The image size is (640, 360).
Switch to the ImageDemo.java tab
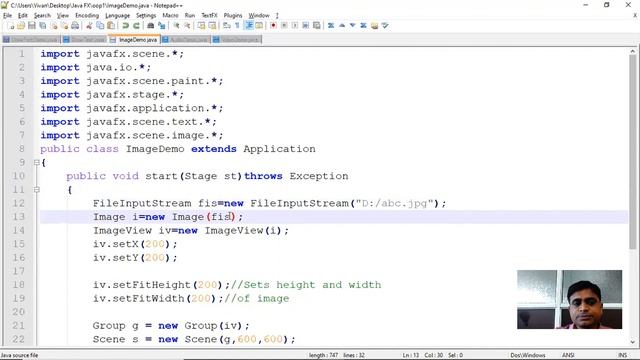point(134,40)
